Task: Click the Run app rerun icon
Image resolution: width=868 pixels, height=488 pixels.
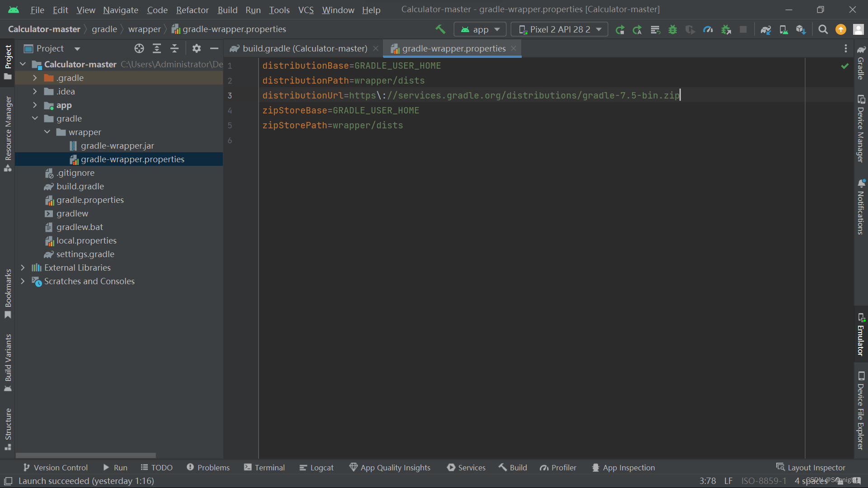Action: point(620,30)
